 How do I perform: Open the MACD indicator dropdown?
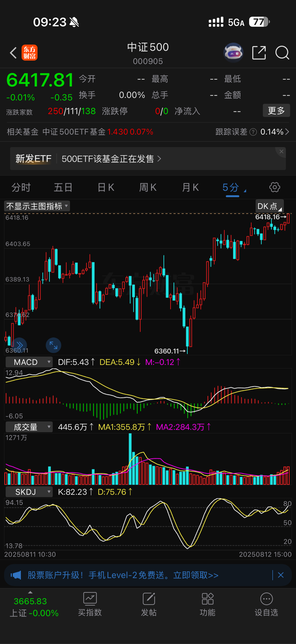[29, 362]
